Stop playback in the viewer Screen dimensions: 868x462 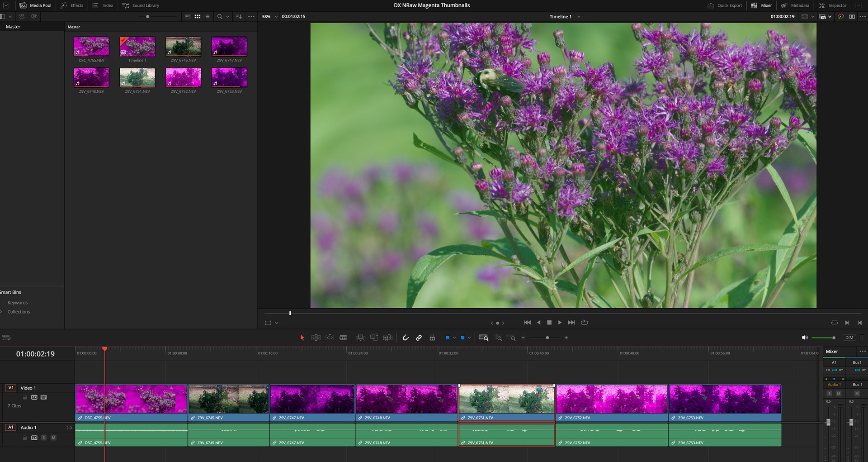pos(549,322)
